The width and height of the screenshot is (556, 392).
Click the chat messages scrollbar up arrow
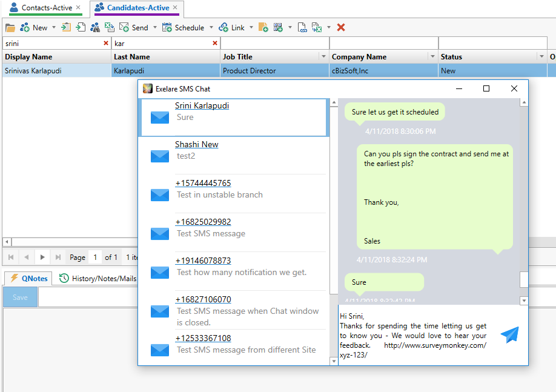[524, 102]
